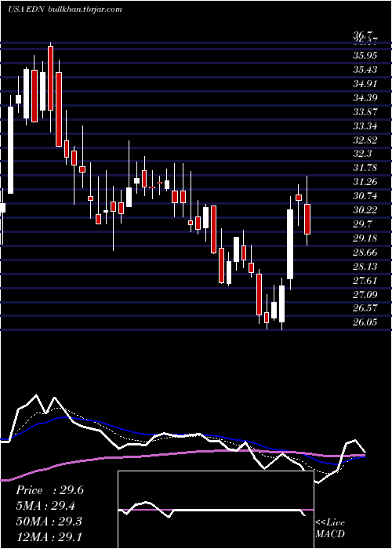The height and width of the screenshot is (549, 392).
Task: Click the 50MA : 29.3 readout
Action: (x=49, y=522)
